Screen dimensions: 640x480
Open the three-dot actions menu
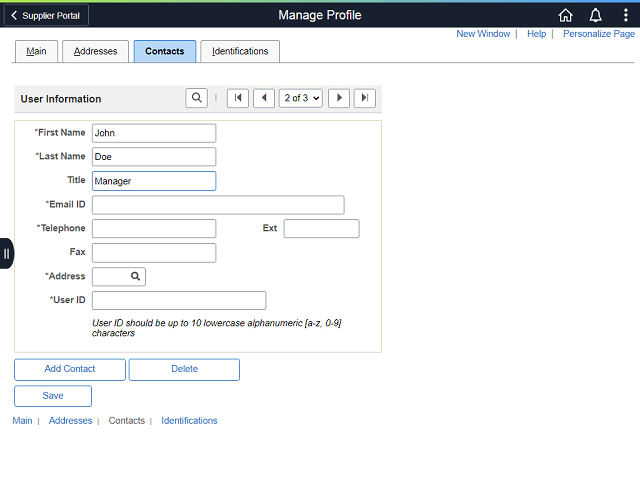point(626,16)
